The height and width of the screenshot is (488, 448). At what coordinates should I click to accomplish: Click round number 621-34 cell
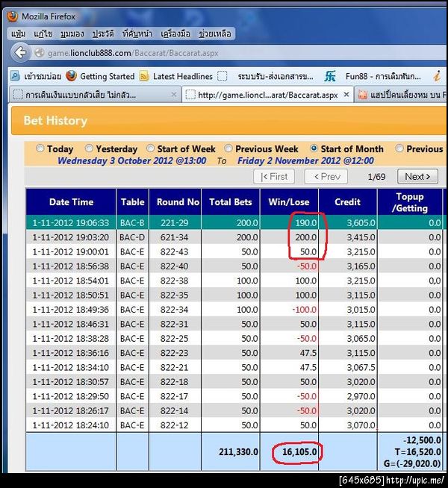[x=174, y=237]
